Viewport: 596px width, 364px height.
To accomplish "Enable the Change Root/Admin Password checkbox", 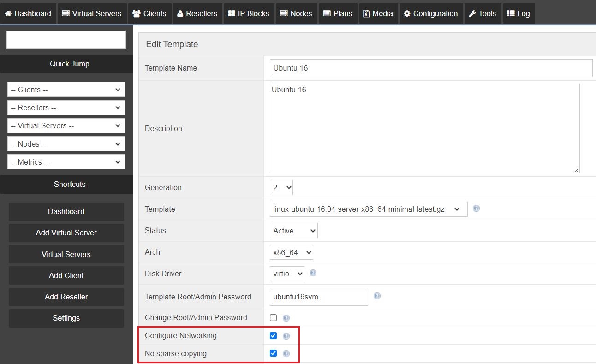I will pos(274,317).
